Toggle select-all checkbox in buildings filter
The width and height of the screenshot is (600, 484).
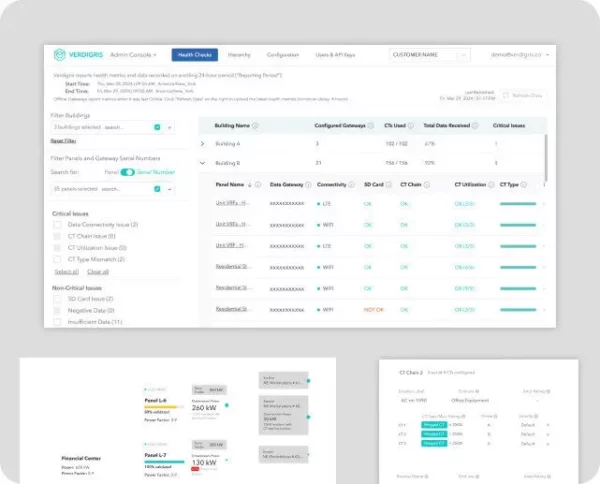157,127
